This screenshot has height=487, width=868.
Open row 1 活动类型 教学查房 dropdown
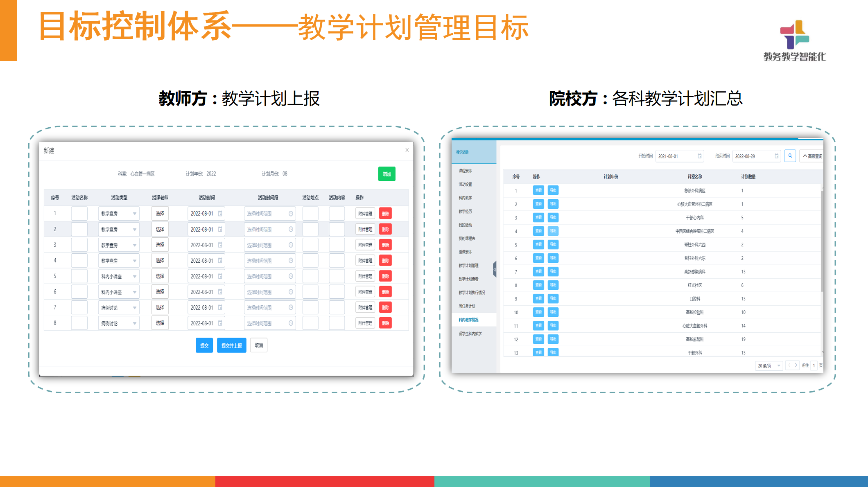pyautogui.click(x=118, y=214)
